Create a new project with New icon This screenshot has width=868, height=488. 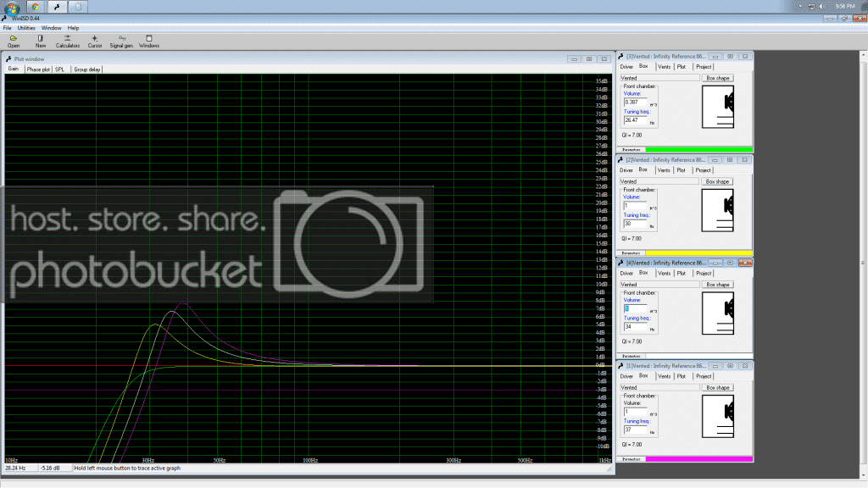click(41, 42)
